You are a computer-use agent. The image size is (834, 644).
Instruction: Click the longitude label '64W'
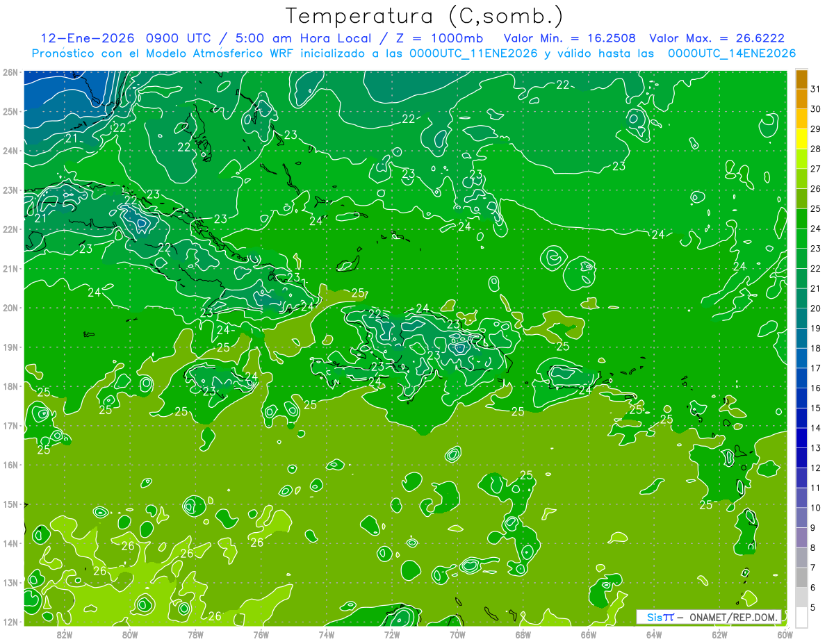tap(653, 634)
